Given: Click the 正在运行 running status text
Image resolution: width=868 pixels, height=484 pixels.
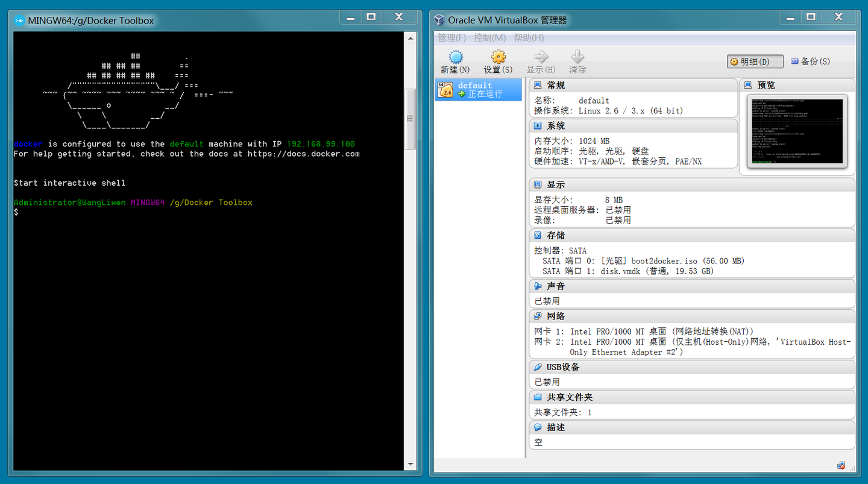Looking at the screenshot, I should (485, 95).
